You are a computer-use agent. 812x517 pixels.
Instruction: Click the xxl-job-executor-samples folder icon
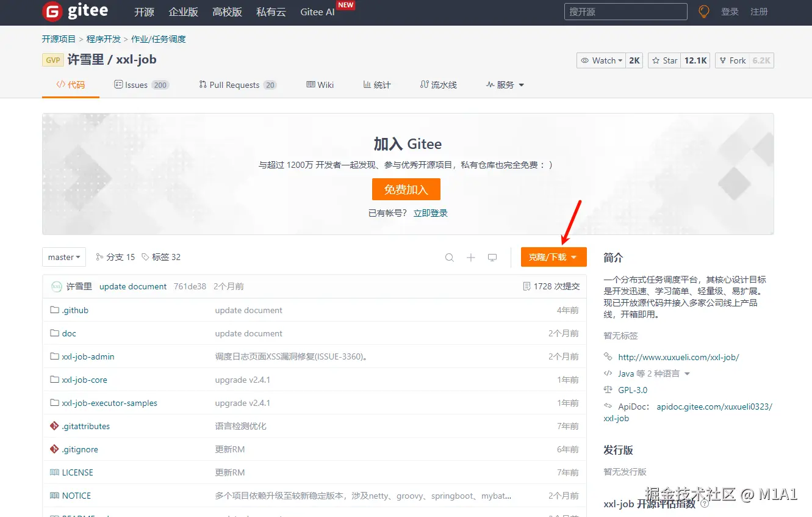(x=54, y=403)
